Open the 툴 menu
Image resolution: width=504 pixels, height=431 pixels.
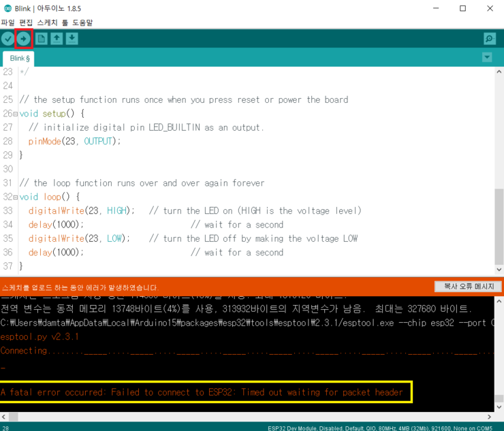[x=65, y=22]
